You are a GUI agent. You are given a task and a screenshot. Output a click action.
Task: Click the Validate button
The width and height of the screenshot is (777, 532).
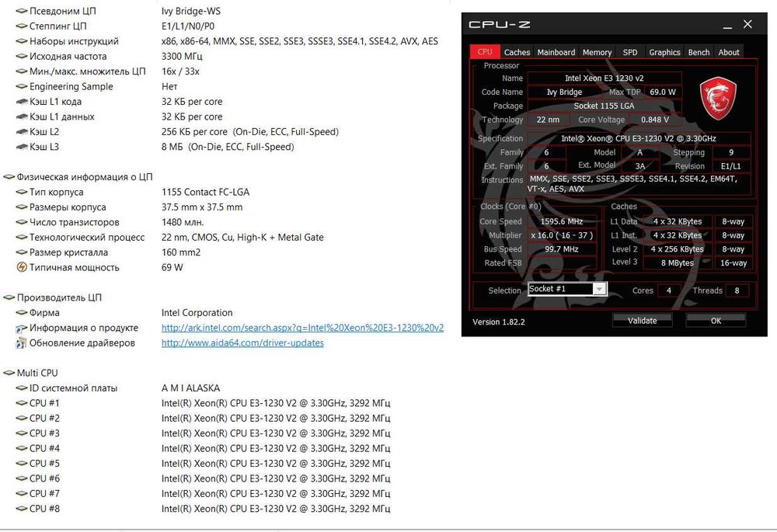[x=643, y=321]
